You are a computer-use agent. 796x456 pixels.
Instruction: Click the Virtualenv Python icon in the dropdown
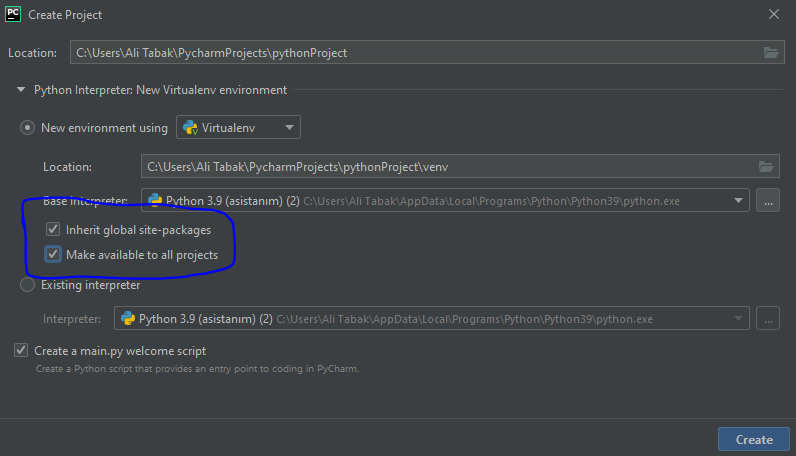[x=190, y=127]
